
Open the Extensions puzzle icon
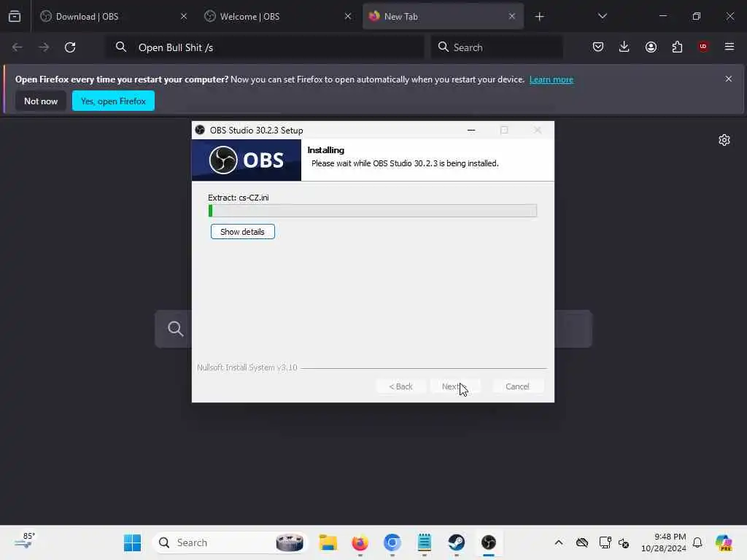tap(677, 47)
